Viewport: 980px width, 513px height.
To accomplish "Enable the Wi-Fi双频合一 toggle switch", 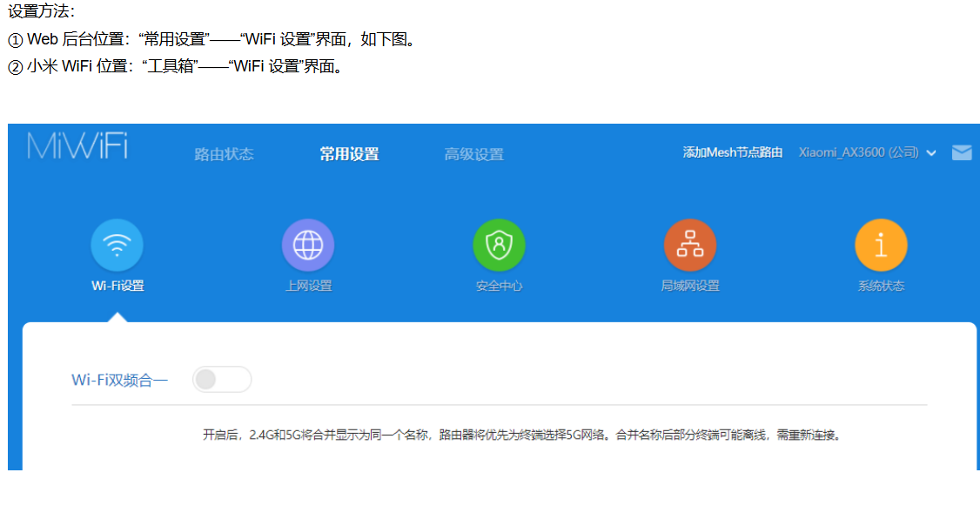I will (222, 379).
